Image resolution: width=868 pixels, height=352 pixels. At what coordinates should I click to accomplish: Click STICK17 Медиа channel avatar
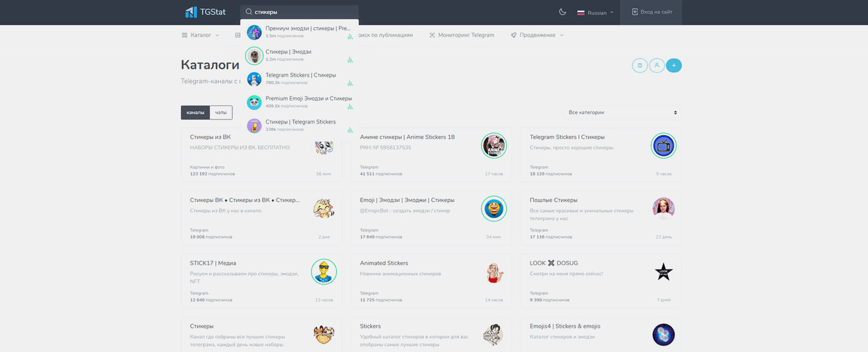(x=324, y=272)
